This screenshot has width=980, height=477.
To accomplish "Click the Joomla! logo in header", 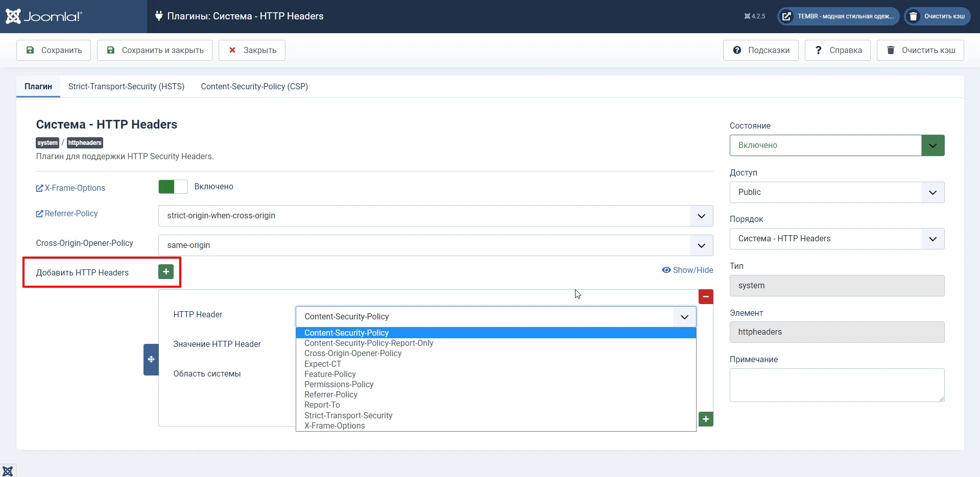I will [x=44, y=16].
